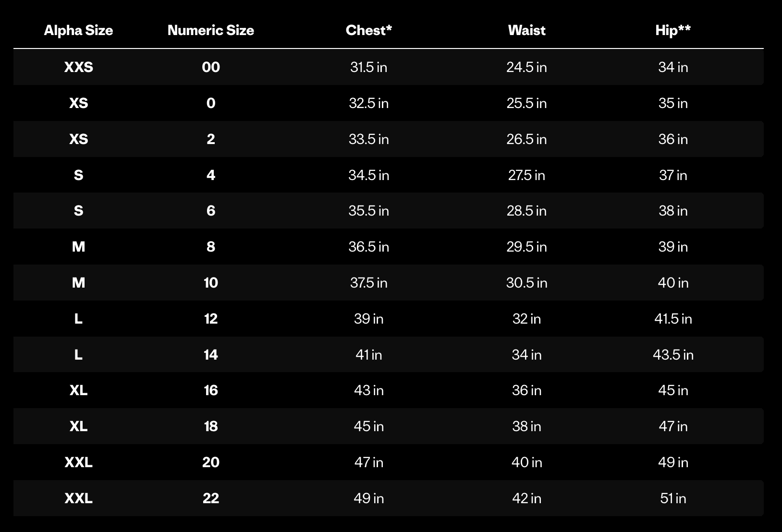Click the 25.5 in waist value
The height and width of the screenshot is (532, 782).
[x=526, y=103]
